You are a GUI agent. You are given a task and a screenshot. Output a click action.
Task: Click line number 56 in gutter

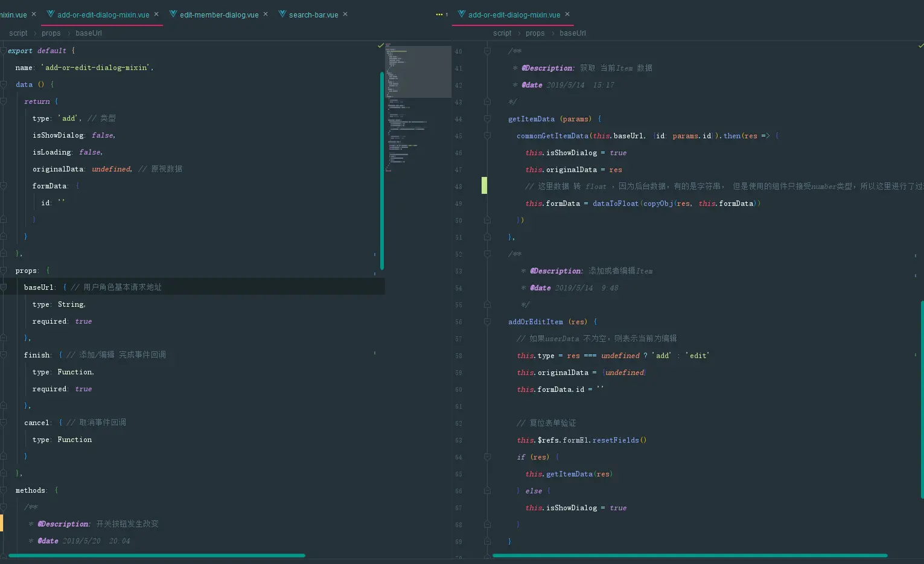tap(458, 322)
